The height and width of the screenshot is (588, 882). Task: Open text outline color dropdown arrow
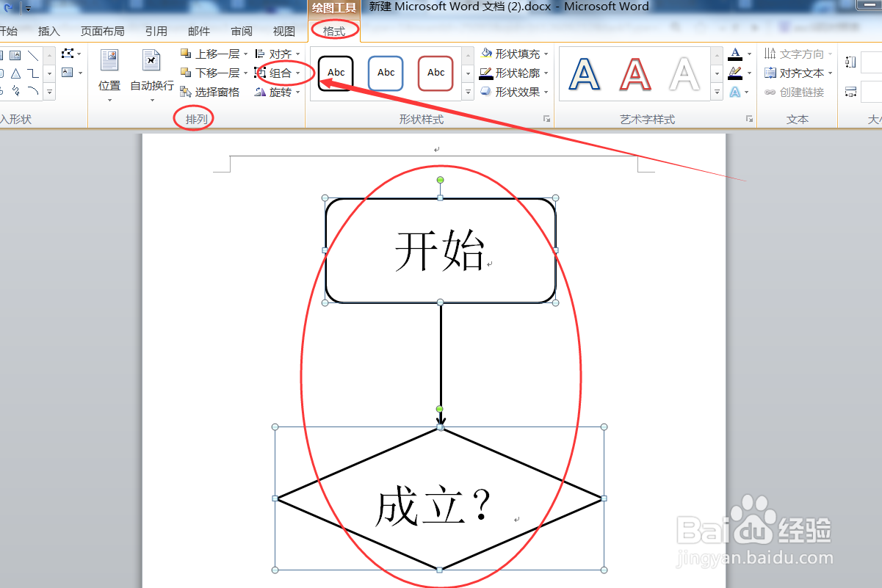[x=749, y=73]
